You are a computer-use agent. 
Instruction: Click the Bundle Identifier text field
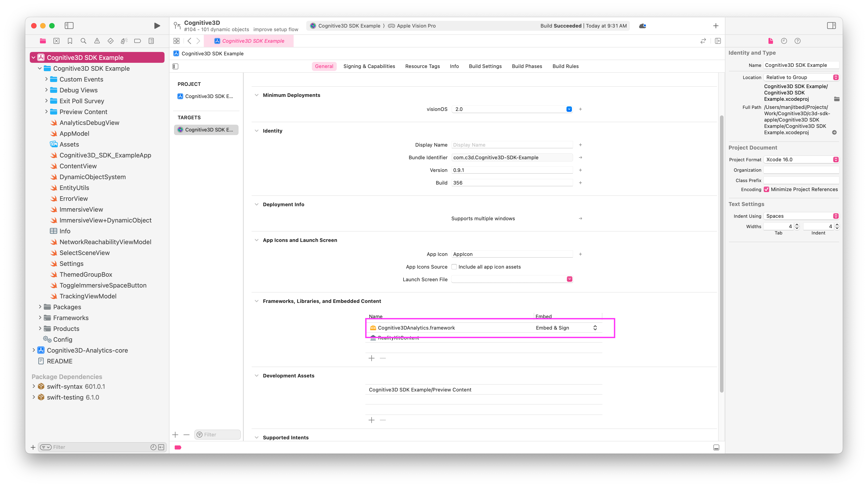512,157
